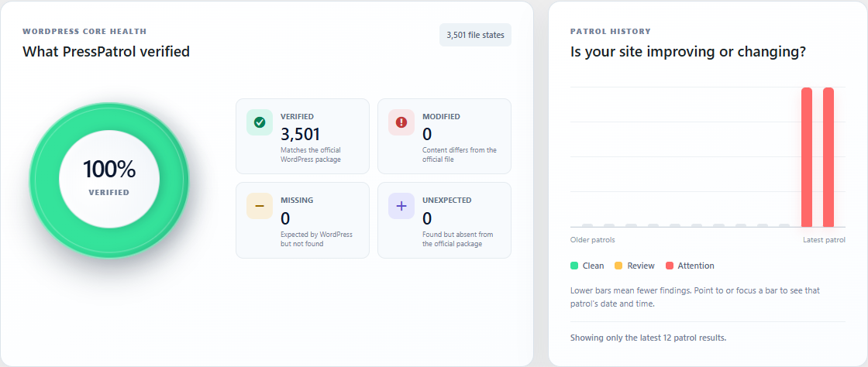Click the Attention legend label
Image resolution: width=868 pixels, height=367 pixels.
coord(696,266)
